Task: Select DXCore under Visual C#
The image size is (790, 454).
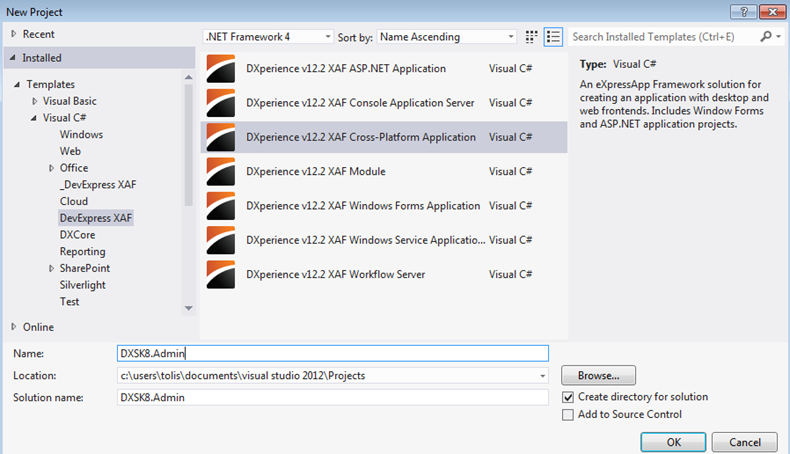Action: click(x=77, y=234)
